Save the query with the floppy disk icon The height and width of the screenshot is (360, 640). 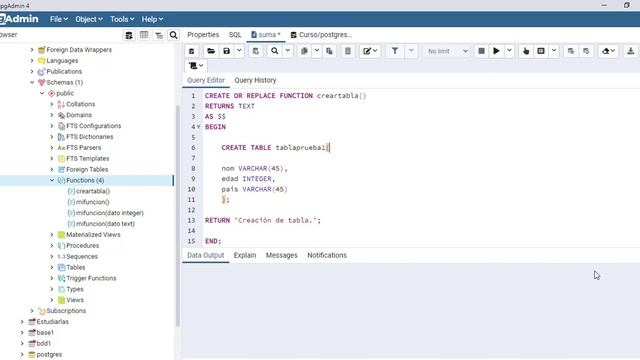tap(227, 51)
